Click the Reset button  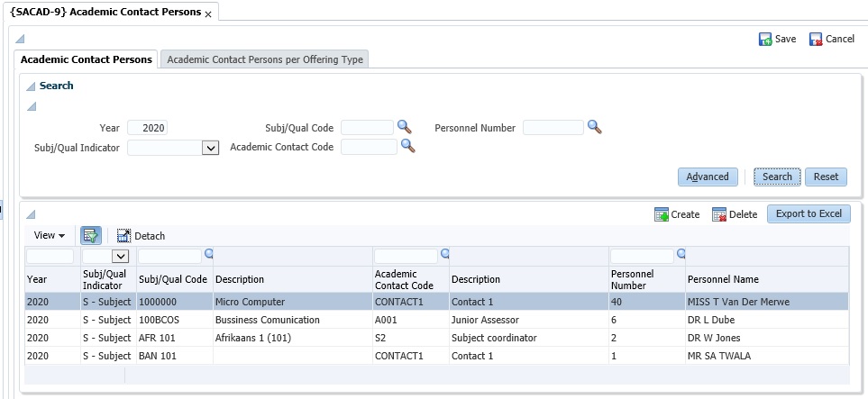pos(825,177)
